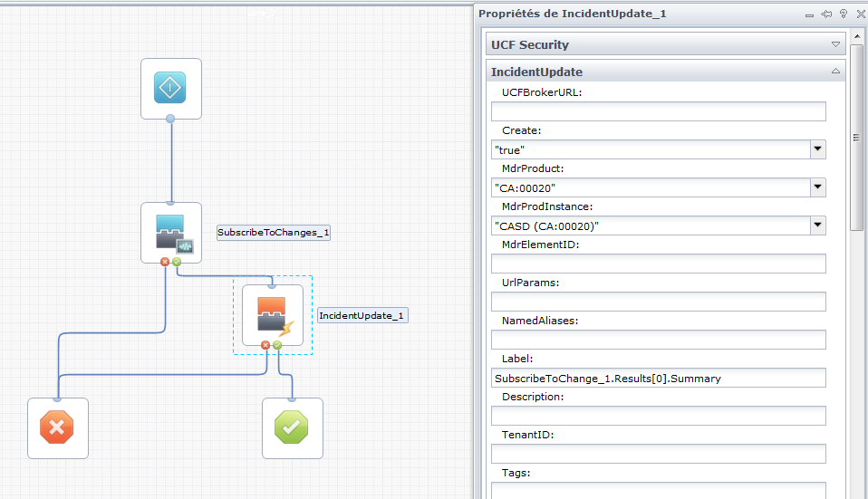Open the Create dropdown list

tap(817, 149)
